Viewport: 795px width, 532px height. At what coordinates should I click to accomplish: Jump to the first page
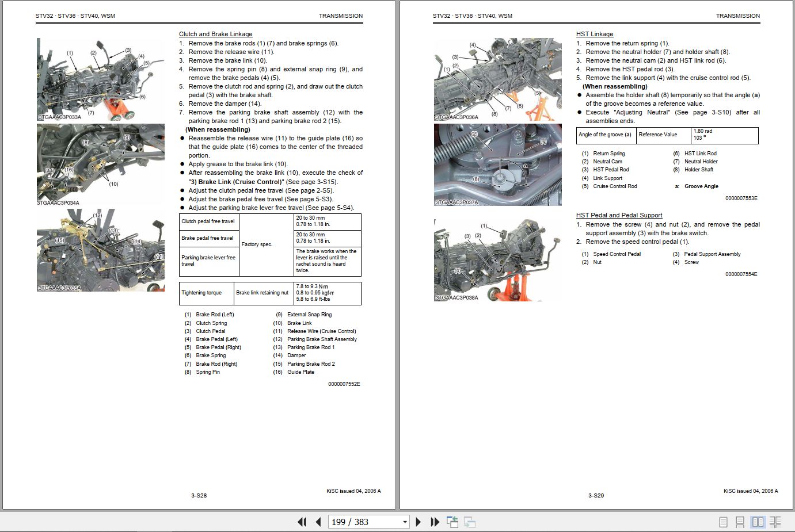tap(302, 522)
